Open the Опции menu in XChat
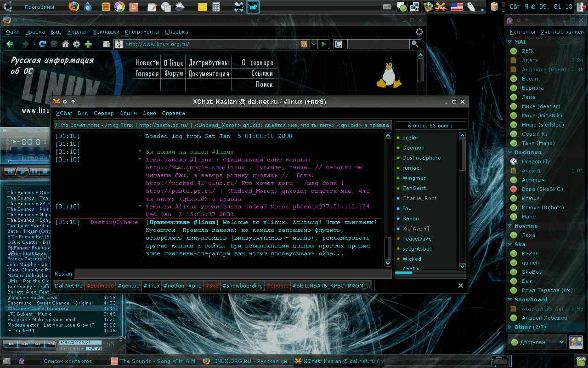The height and width of the screenshot is (368, 588). [x=128, y=113]
